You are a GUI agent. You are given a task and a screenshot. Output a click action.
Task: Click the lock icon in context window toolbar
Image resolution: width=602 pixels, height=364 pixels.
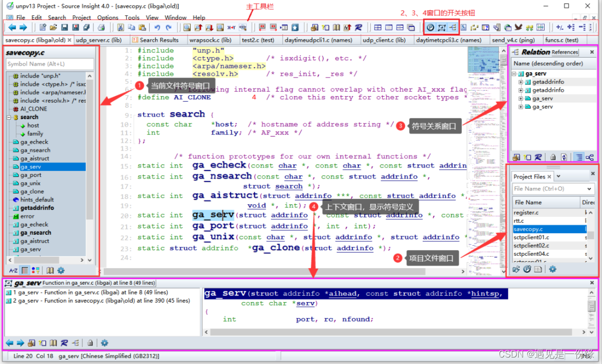pos(90,343)
